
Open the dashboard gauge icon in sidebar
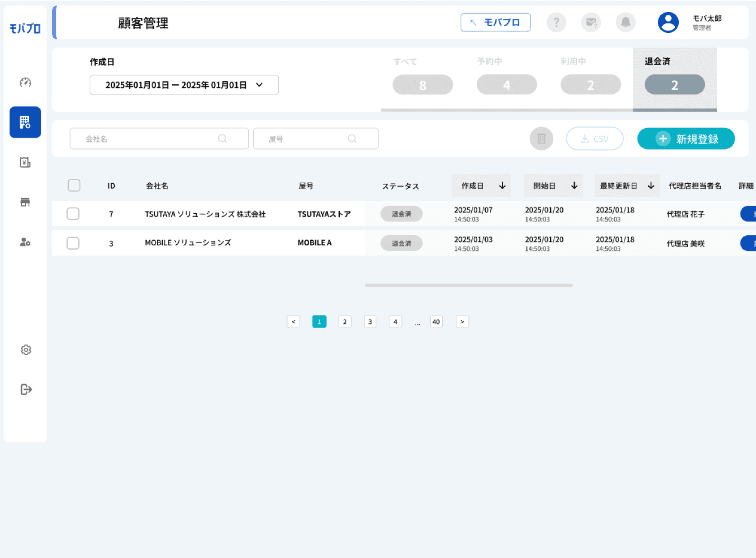pyautogui.click(x=25, y=82)
